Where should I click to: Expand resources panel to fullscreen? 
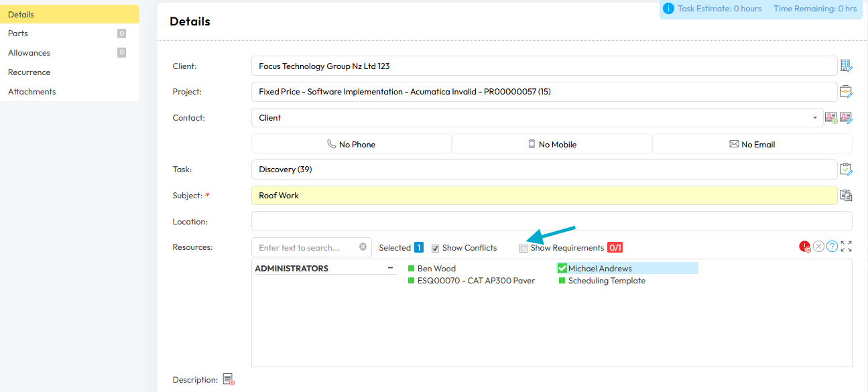click(846, 247)
